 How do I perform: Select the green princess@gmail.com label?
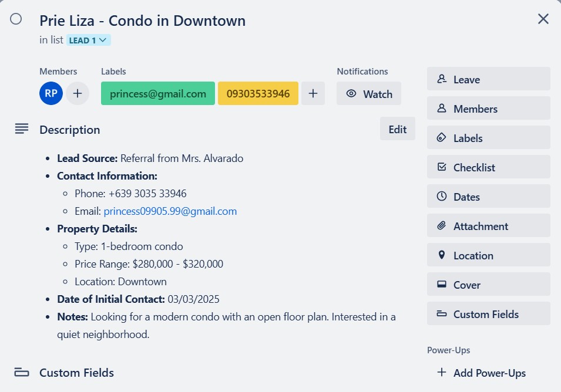pos(158,93)
